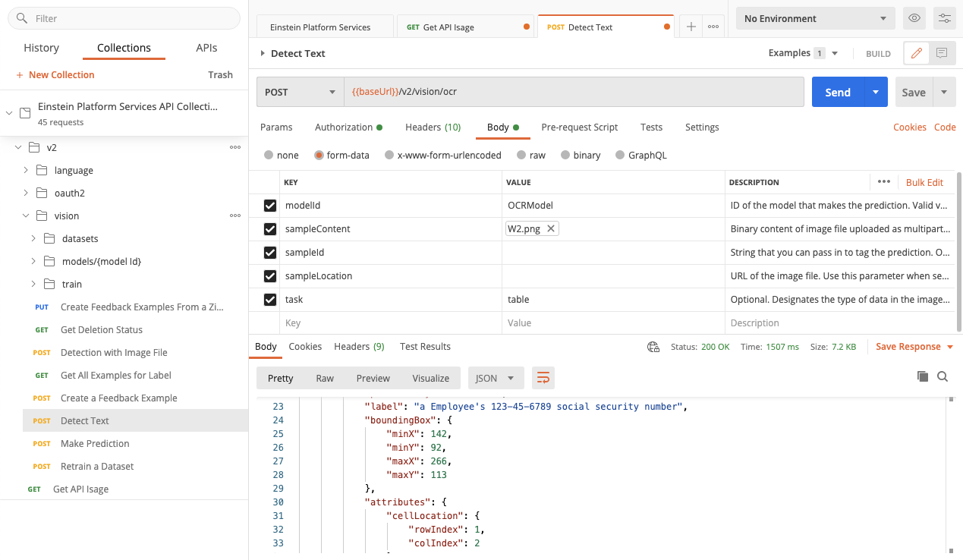Expand the models/{model Id} folder

tap(33, 261)
